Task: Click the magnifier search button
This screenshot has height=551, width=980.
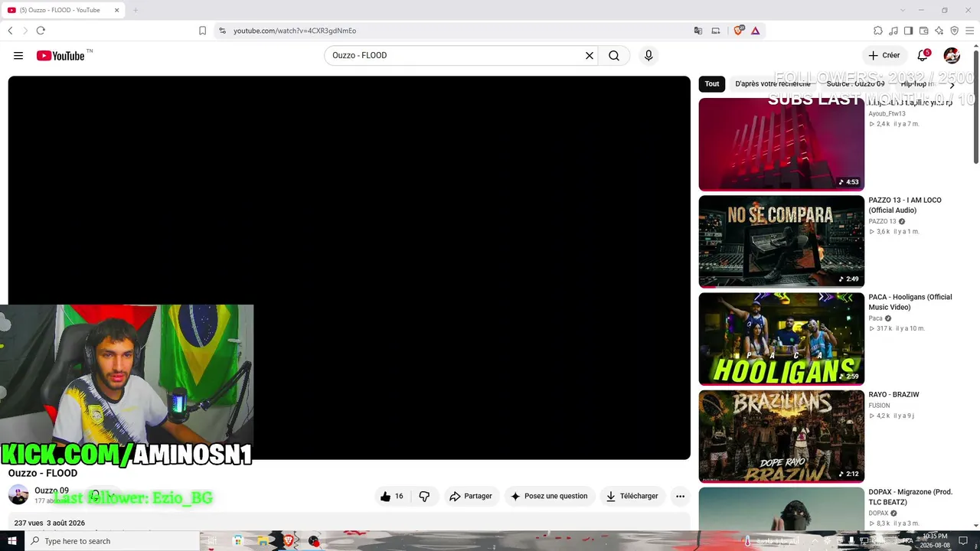Action: [x=614, y=55]
